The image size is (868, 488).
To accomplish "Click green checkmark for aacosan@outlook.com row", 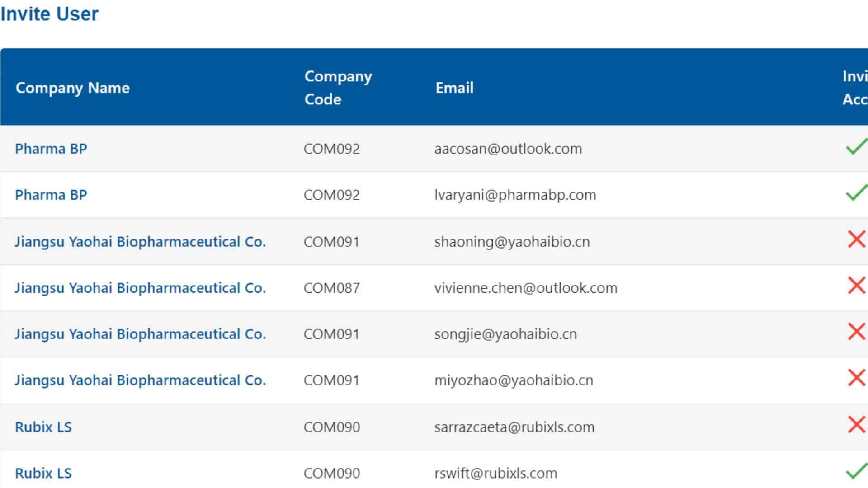I will (857, 147).
